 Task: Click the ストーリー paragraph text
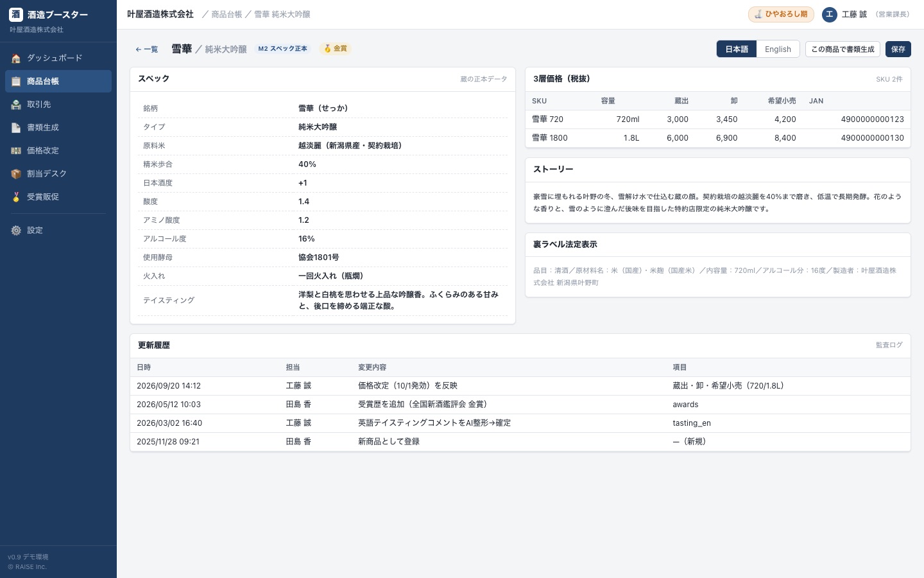(x=717, y=203)
